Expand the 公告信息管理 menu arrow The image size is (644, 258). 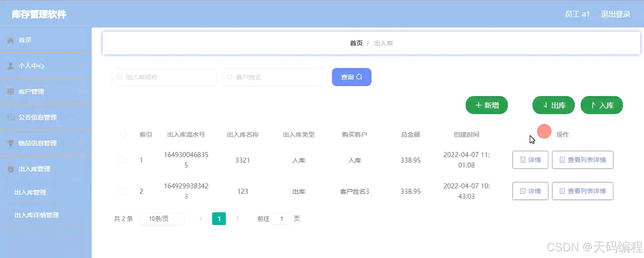[x=80, y=117]
